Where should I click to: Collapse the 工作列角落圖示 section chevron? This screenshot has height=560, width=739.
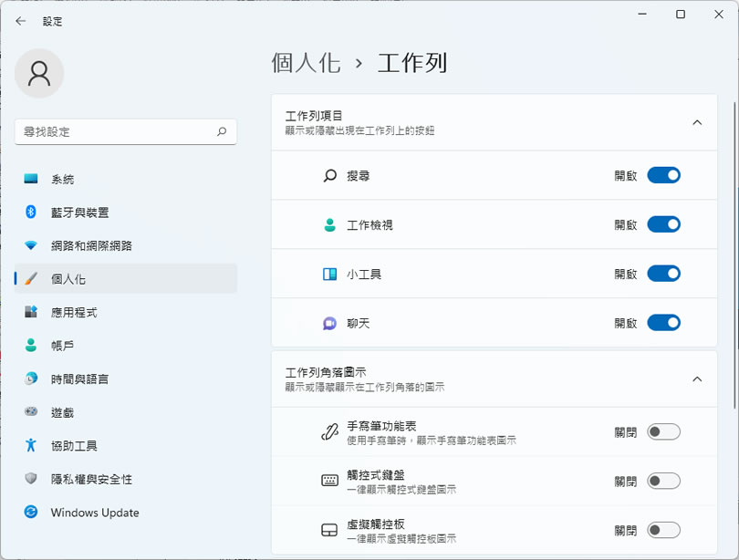point(697,379)
